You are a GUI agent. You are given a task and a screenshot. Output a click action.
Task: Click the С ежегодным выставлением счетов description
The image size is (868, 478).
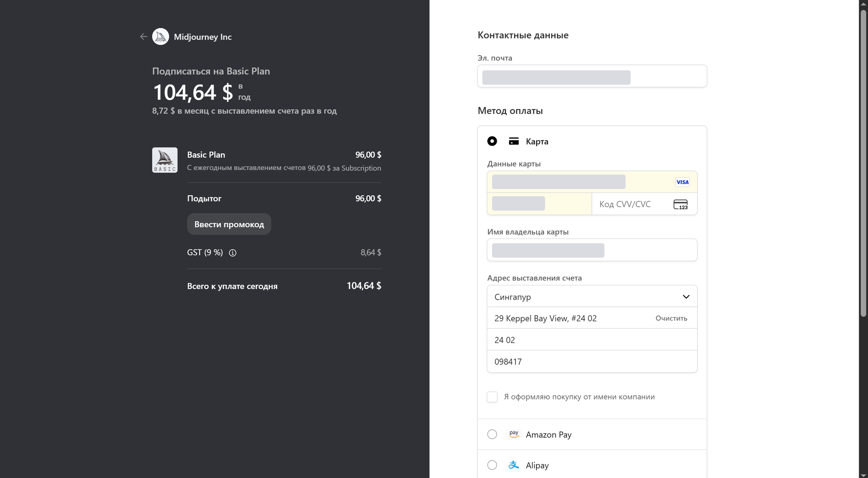[x=284, y=168]
